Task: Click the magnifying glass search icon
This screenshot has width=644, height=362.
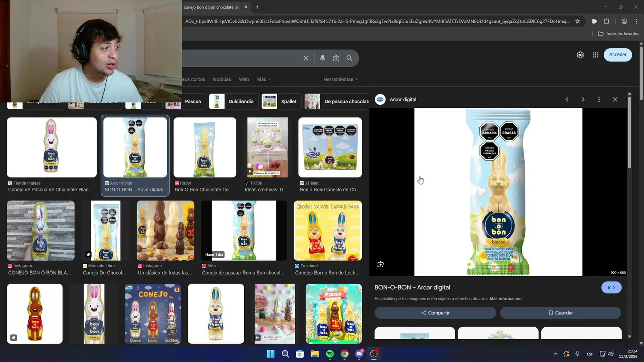Action: click(x=349, y=58)
